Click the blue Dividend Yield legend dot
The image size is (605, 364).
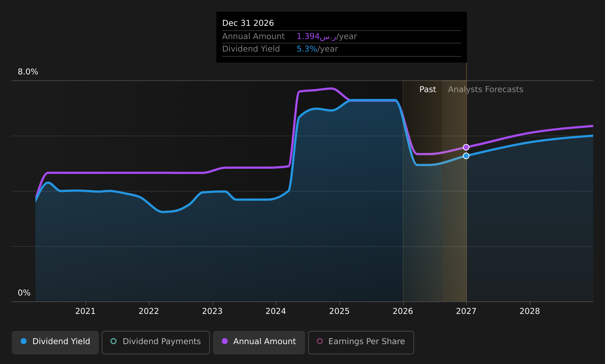(24, 341)
